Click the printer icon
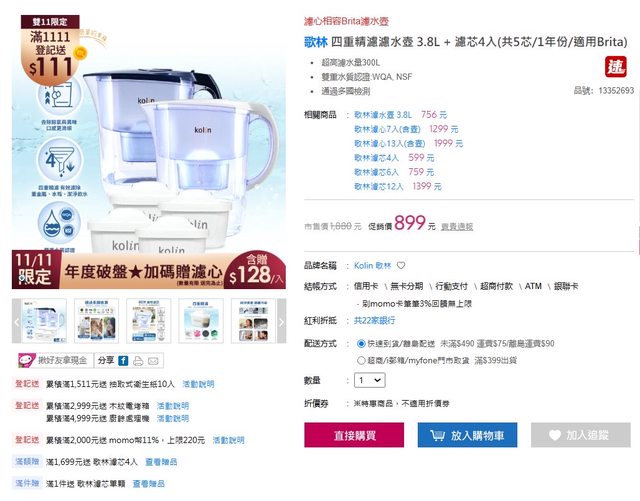Screen dimensions: 640x501 (138, 361)
